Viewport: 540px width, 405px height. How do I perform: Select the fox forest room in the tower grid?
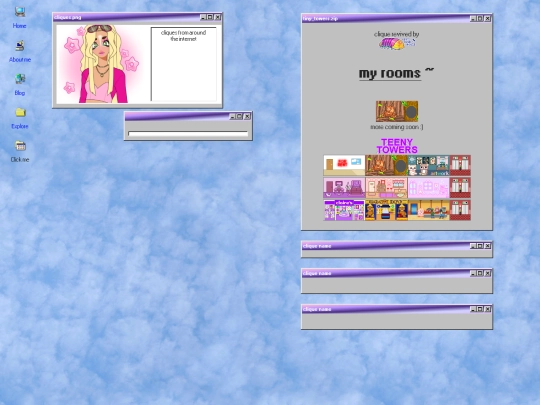pyautogui.click(x=386, y=165)
